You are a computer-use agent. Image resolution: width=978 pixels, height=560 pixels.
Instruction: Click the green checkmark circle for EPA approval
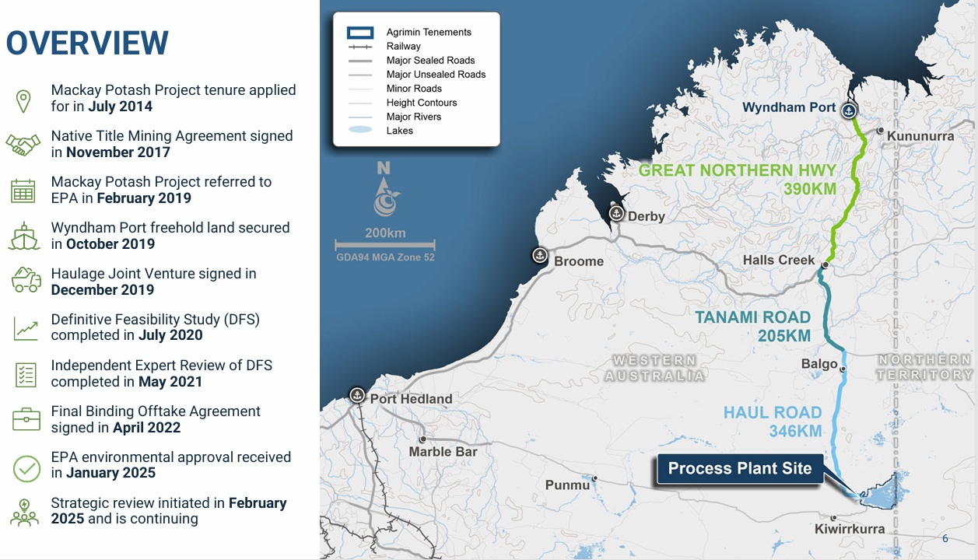(26, 467)
